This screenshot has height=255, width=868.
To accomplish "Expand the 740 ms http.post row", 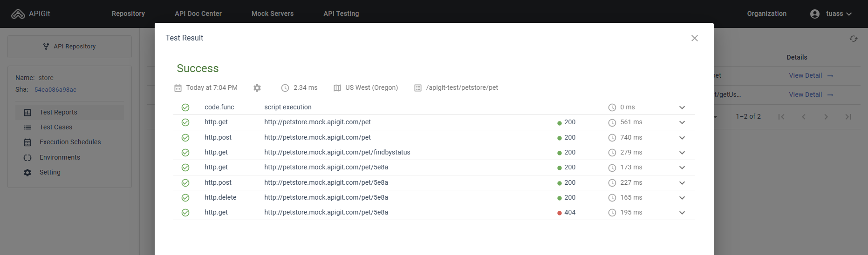I will click(x=682, y=138).
